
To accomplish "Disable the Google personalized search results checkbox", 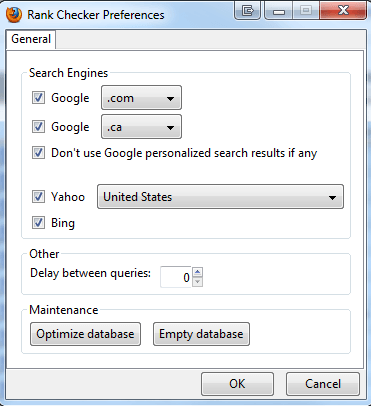I will (x=38, y=153).
